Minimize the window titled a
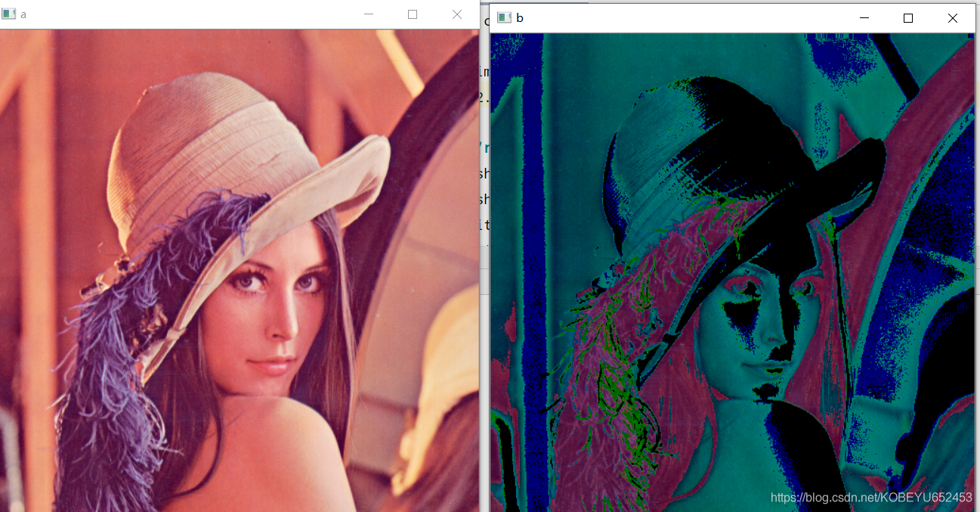 [x=369, y=14]
